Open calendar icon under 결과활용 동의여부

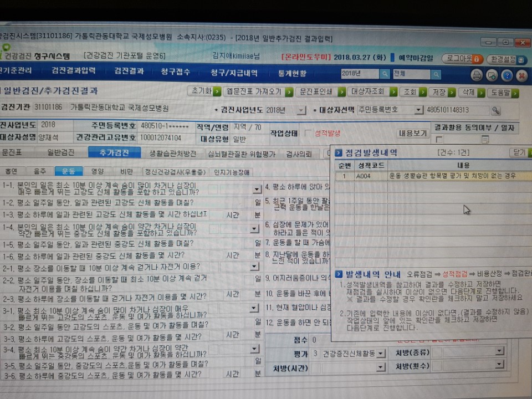point(485,139)
